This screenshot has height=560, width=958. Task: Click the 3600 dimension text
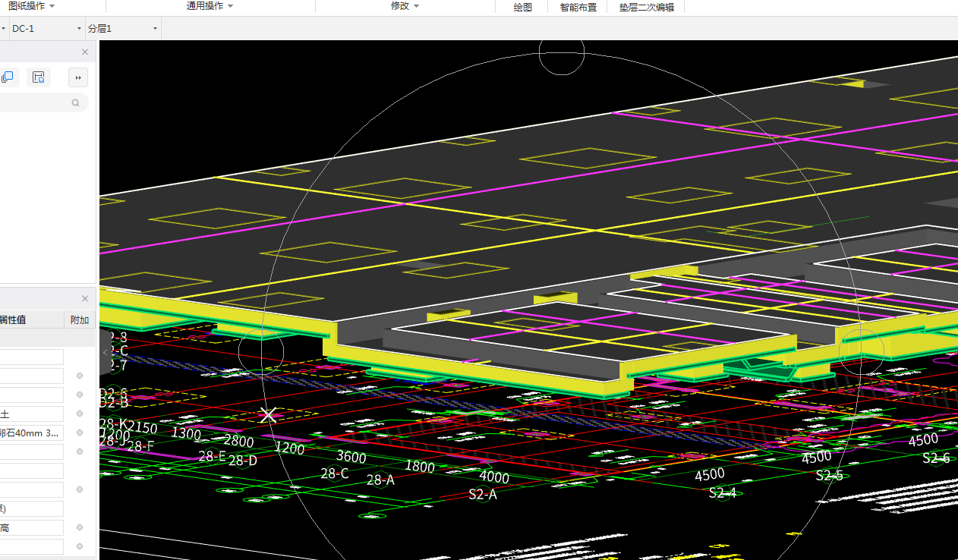[x=351, y=457]
